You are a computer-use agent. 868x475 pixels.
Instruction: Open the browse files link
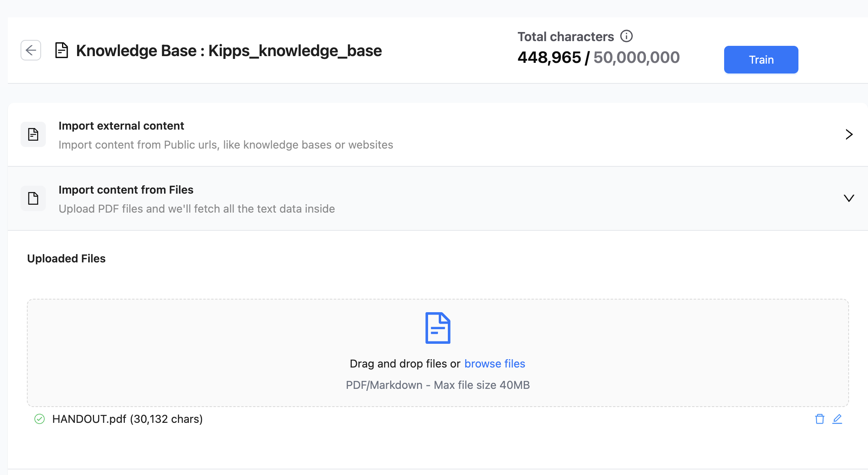[494, 364]
